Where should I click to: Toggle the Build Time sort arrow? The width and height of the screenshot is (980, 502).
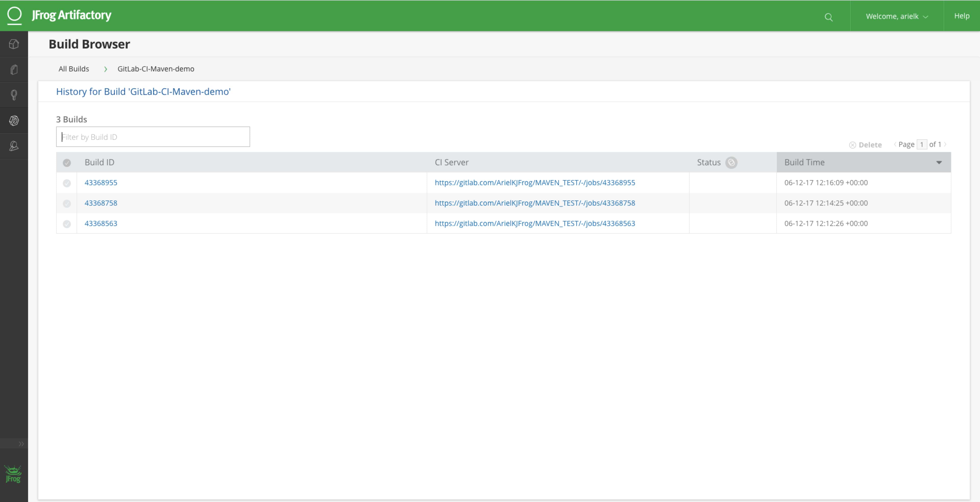939,162
